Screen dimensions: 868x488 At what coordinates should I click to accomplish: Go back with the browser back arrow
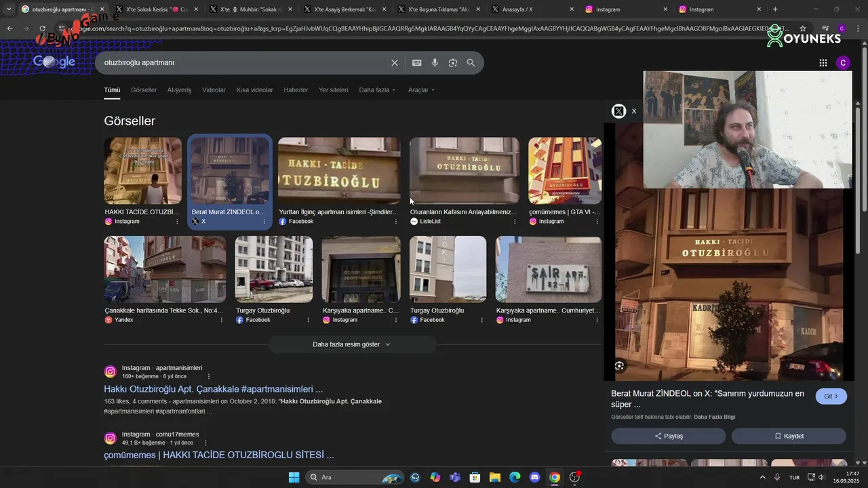(x=9, y=28)
